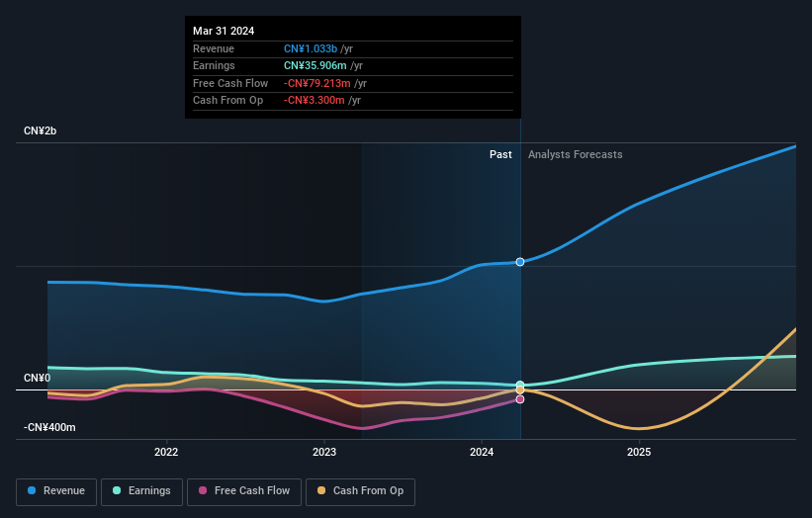This screenshot has width=812, height=518.
Task: Select the Cash From Op marker at Mar 2024
Action: point(520,390)
